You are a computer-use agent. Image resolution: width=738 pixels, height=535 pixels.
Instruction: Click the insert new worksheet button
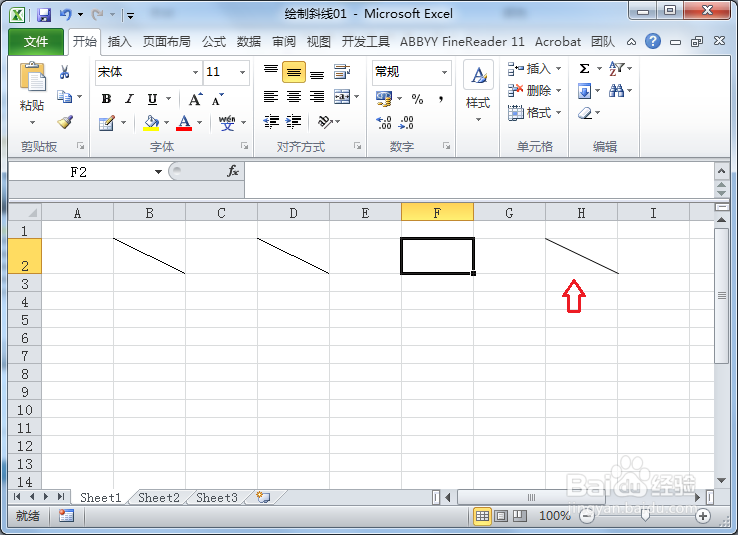(263, 497)
